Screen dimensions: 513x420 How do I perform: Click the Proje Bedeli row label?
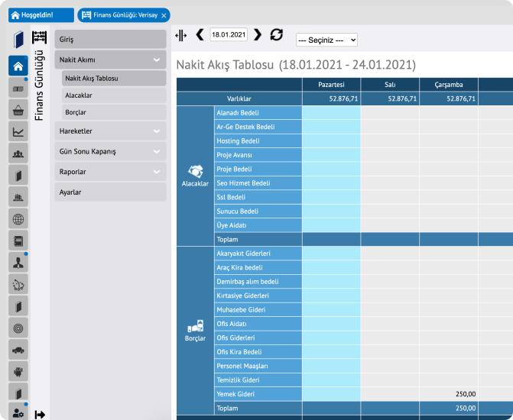pos(258,169)
